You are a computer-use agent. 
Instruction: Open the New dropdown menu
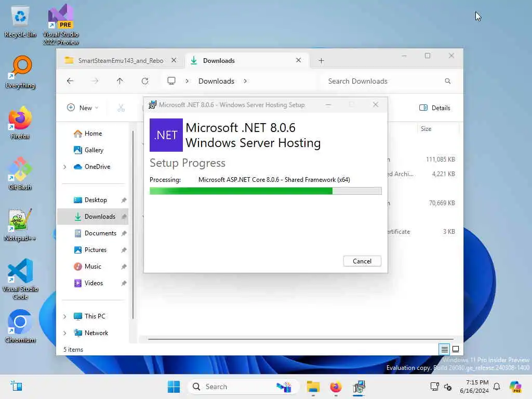[83, 108]
